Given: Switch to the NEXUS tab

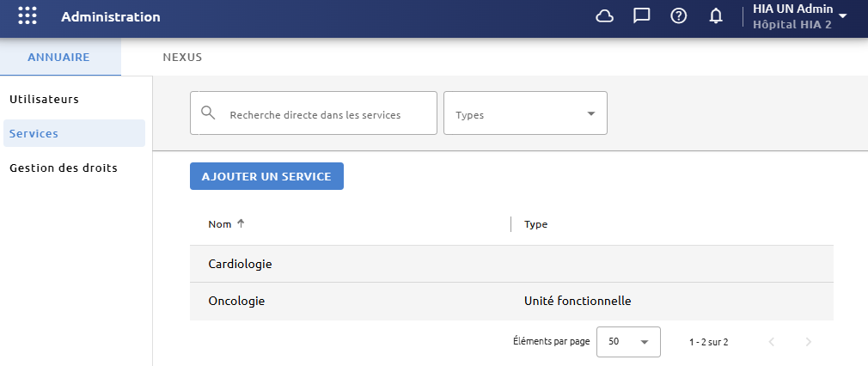Looking at the screenshot, I should click(x=182, y=57).
